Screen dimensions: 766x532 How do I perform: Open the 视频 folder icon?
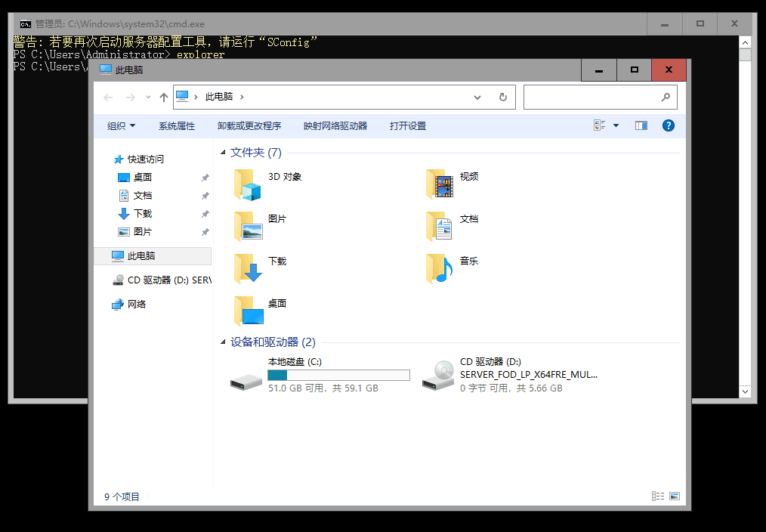point(440,185)
